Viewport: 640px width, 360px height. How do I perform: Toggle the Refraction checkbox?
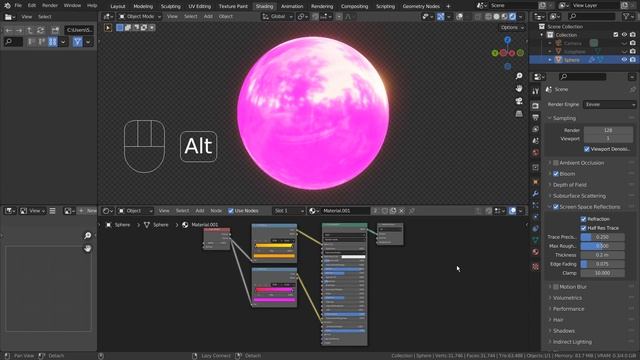tap(583, 219)
